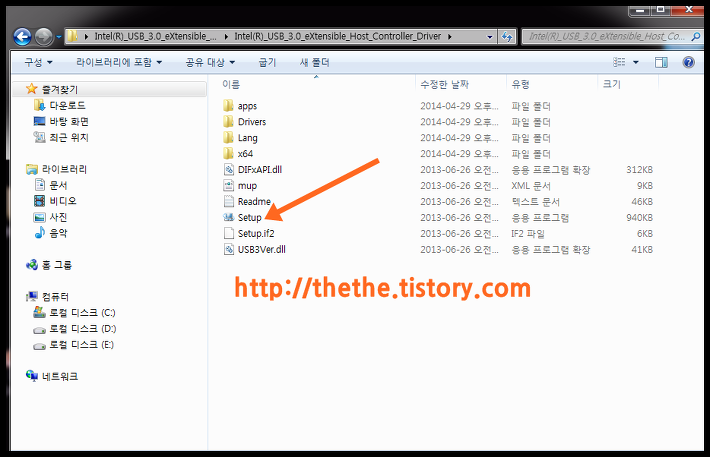Click the Setup.if2 file name
The height and width of the screenshot is (457, 710).
click(256, 234)
